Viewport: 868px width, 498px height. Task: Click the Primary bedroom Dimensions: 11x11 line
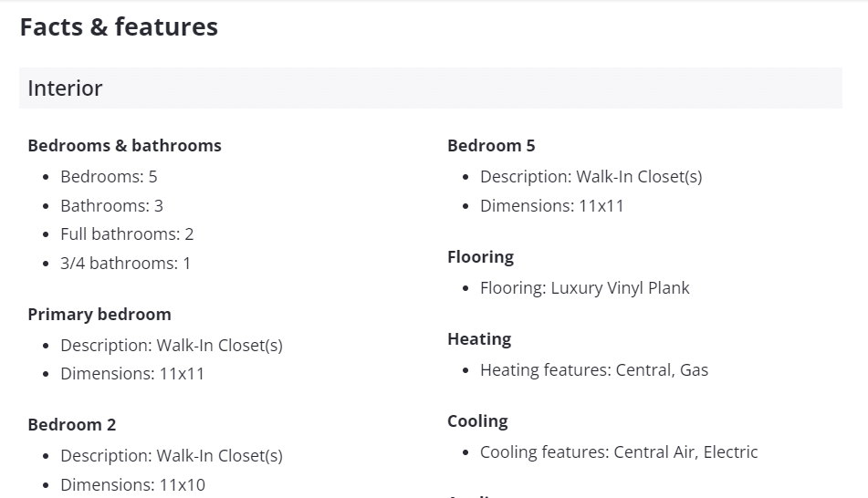click(x=132, y=374)
